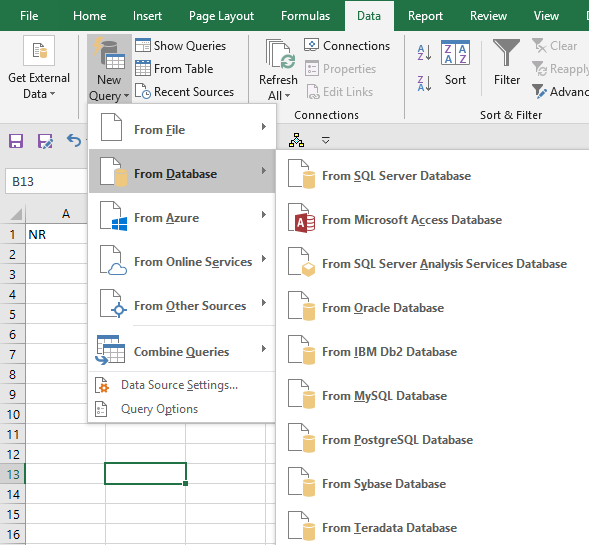
Task: Click Edit Links in Connections group
Action: click(340, 92)
